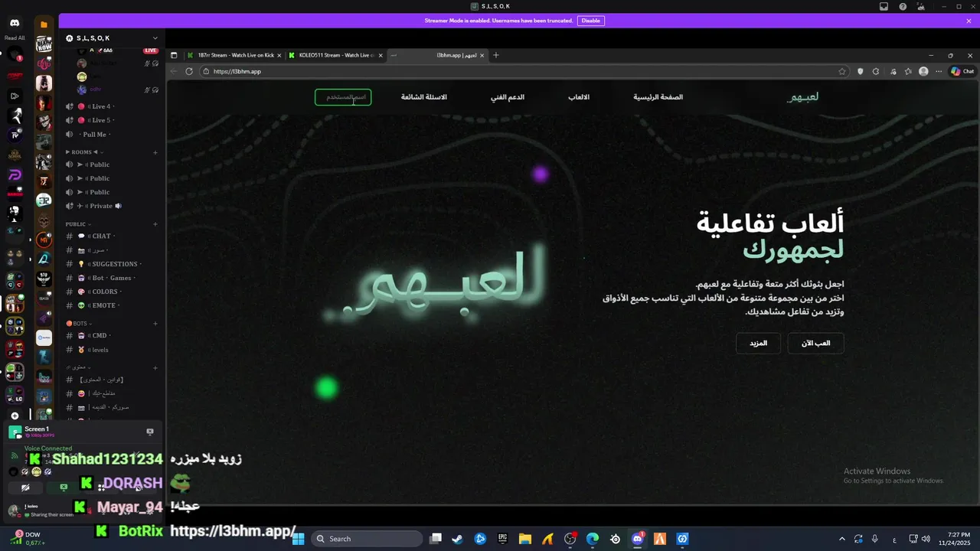Click the Add a Server plus icon
The height and width of the screenshot is (551, 980).
click(x=15, y=416)
